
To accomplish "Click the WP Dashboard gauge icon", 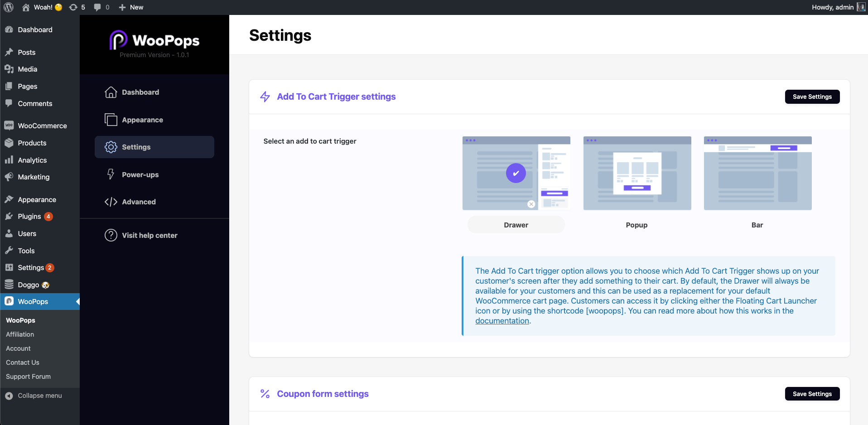I will coord(9,29).
